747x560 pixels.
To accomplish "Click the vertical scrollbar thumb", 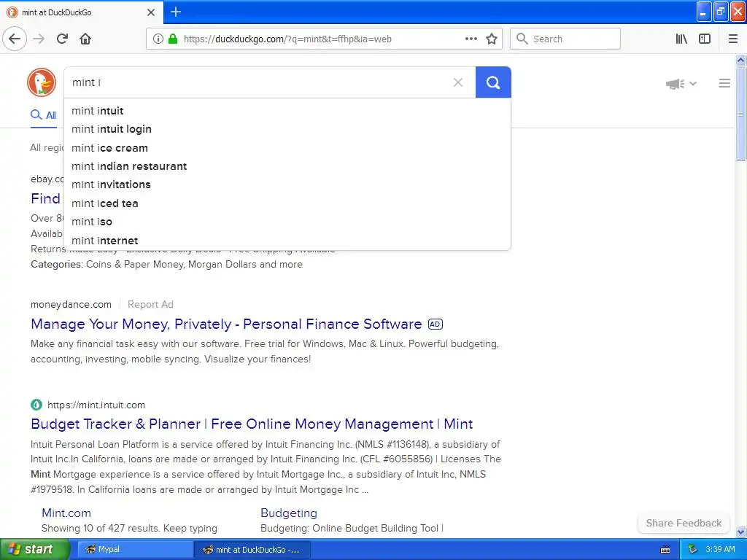I will point(740,114).
